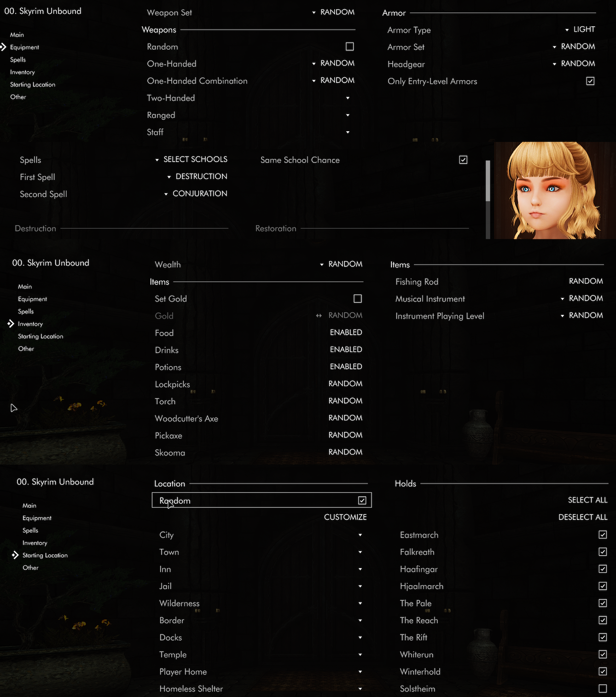Image resolution: width=616 pixels, height=697 pixels.
Task: Change Second Spell from CONJURATION
Action: [x=196, y=193]
